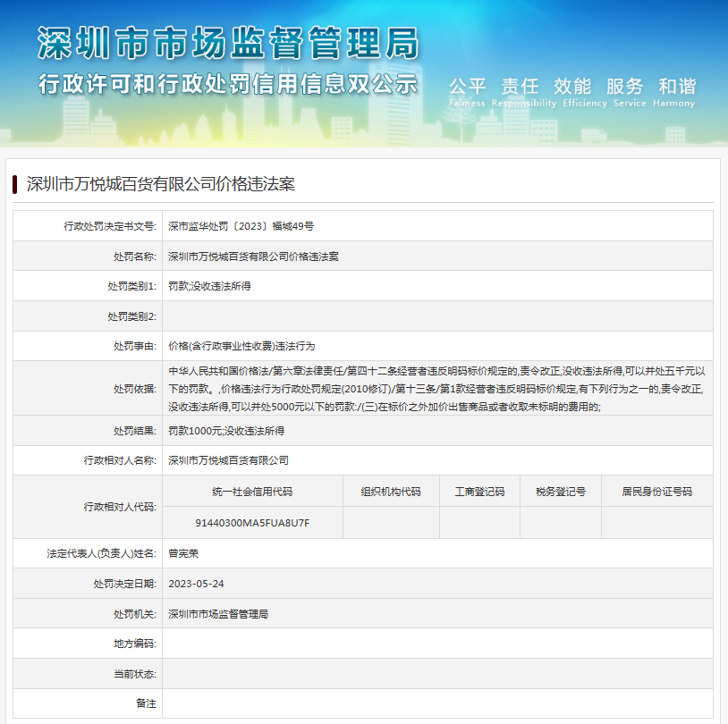Click the 服务 Service slogan
Screen dimensions: 728x724
pyautogui.click(x=630, y=92)
